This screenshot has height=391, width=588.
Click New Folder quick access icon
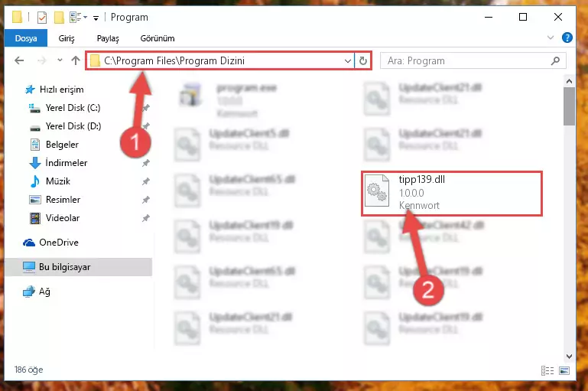[x=59, y=18]
